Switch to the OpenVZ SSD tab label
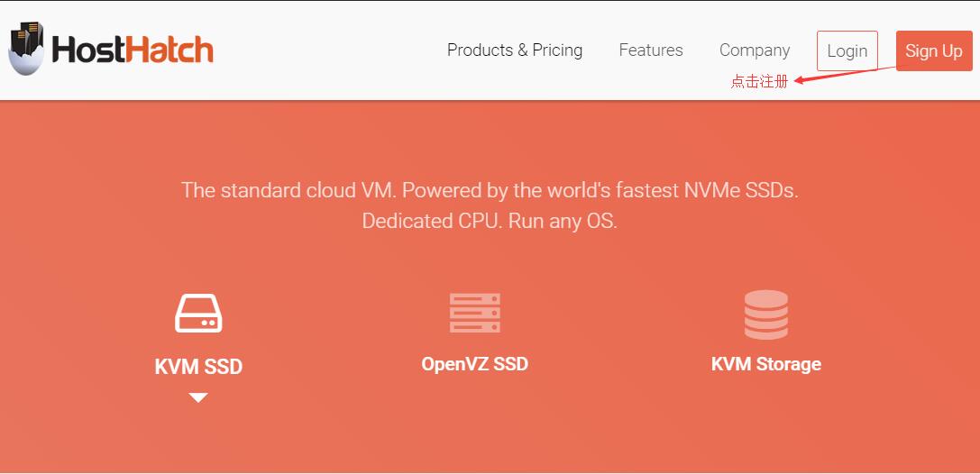 click(x=475, y=363)
